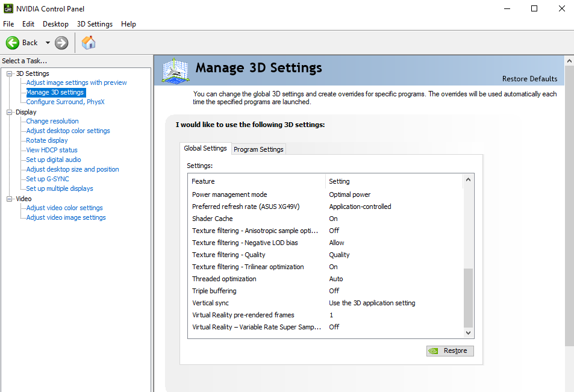The width and height of the screenshot is (574, 392).
Task: Select the Global Settings tab
Action: [x=205, y=148]
